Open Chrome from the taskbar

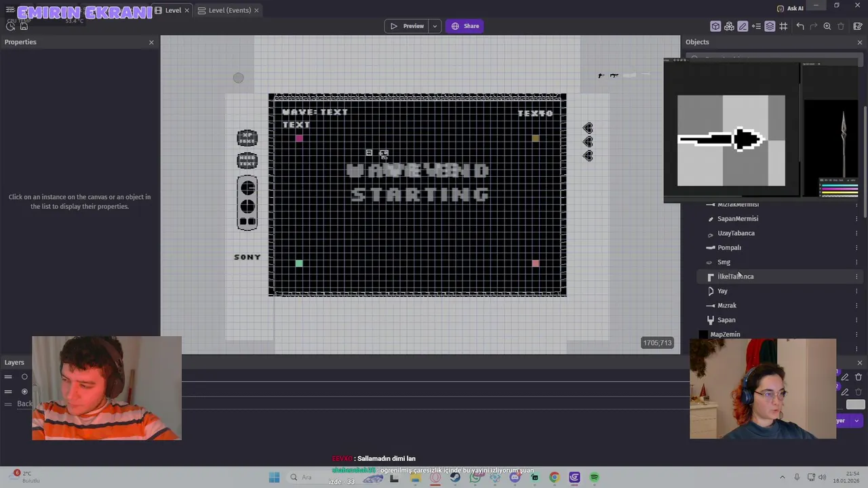coord(554,477)
